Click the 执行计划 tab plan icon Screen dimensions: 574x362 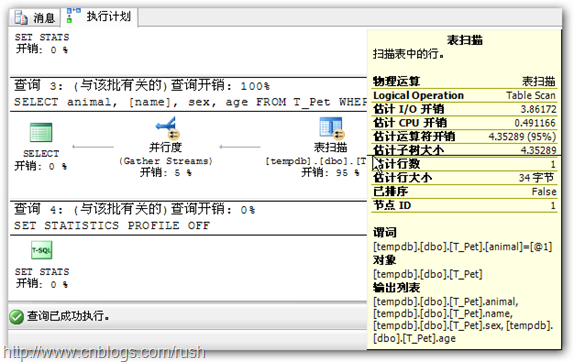73,16
